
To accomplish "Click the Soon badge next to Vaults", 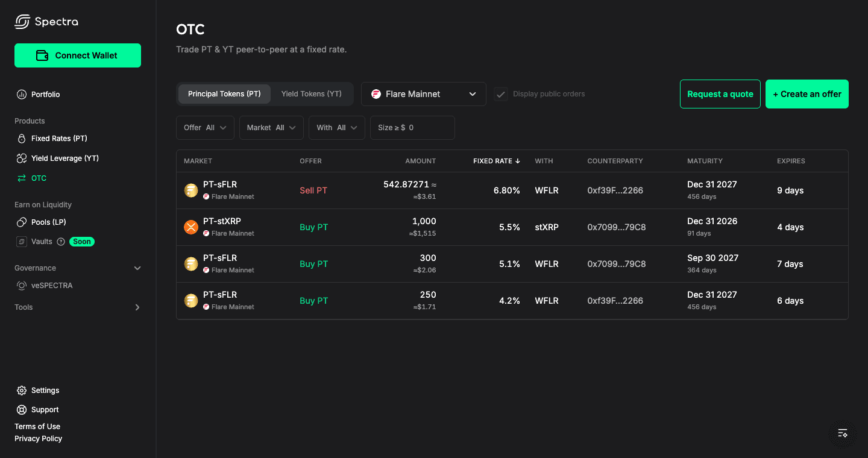I will pos(82,242).
